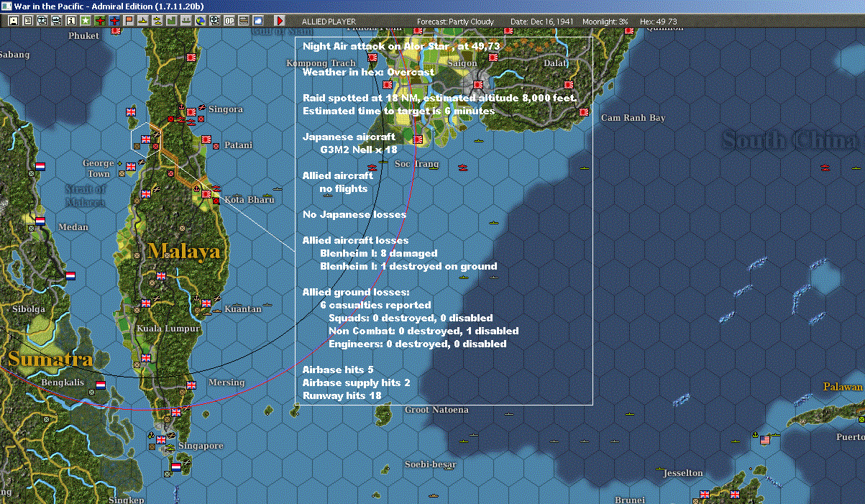Image resolution: width=865 pixels, height=504 pixels.
Task: Click the Kuala Lumpur map label
Action: 168,329
